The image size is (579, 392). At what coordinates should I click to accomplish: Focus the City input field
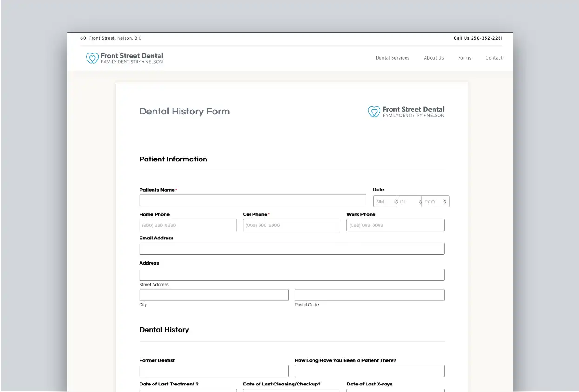point(214,295)
